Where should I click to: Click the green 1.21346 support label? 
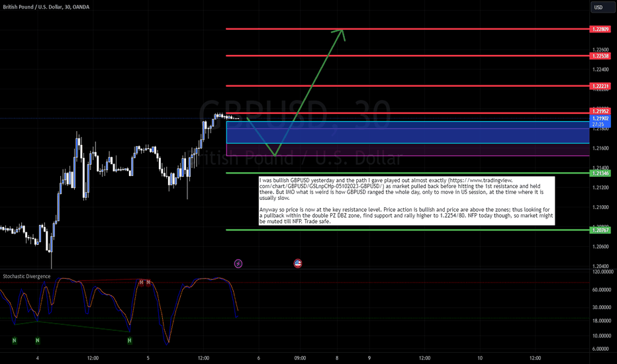point(600,173)
